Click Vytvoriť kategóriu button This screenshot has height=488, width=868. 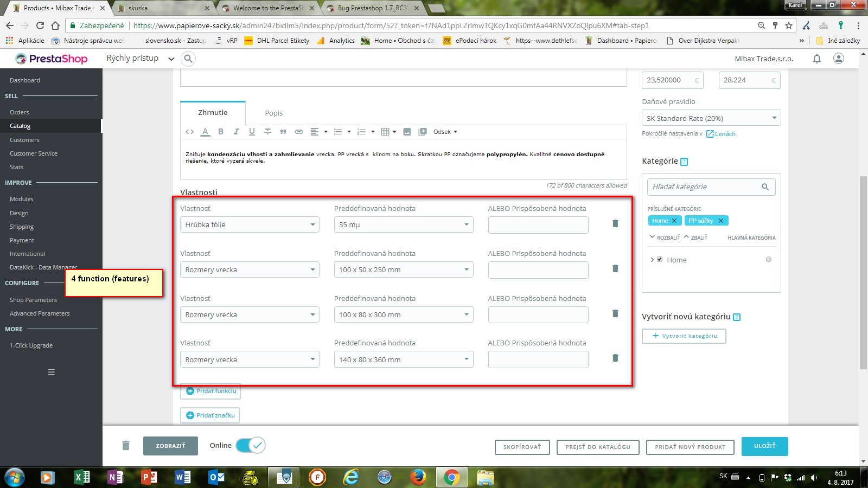pos(684,336)
